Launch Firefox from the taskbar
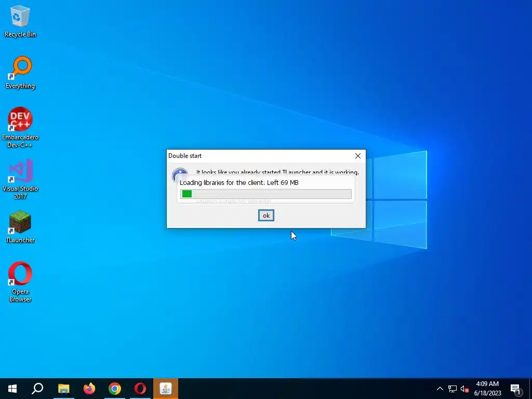532x399 pixels. (x=89, y=389)
